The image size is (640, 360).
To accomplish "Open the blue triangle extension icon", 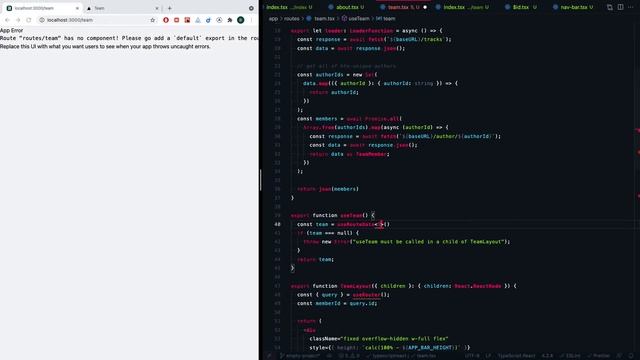I will 198,20.
